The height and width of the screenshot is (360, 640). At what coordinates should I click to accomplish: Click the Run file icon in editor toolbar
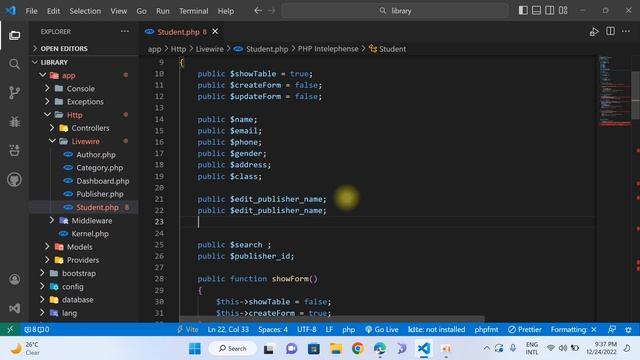[x=594, y=32]
